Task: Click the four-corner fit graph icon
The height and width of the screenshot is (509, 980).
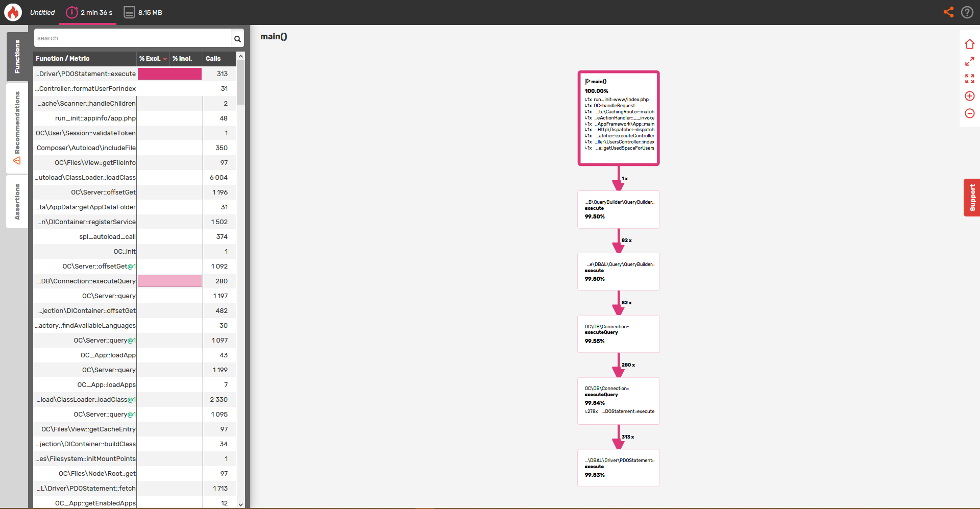Action: [x=970, y=79]
